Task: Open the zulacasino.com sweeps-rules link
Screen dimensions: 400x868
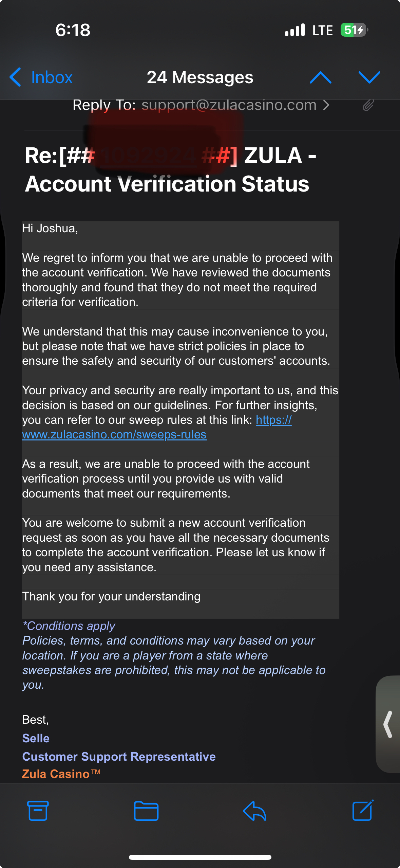Action: 114,435
